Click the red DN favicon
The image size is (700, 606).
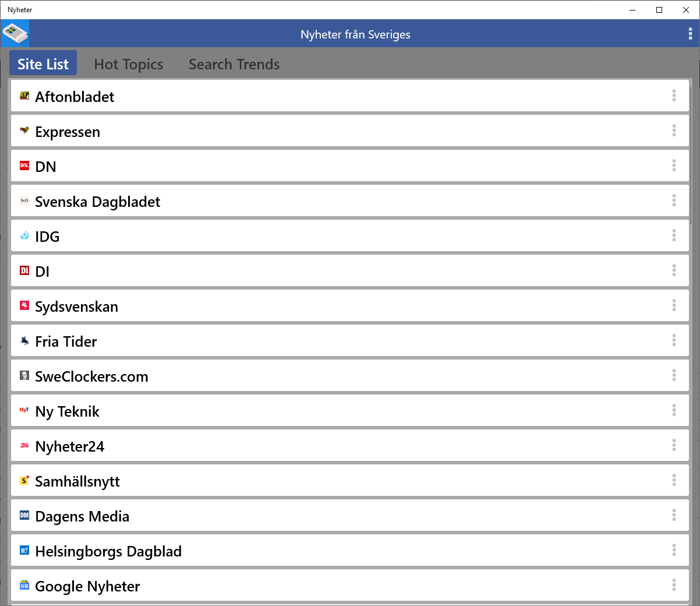click(x=24, y=165)
